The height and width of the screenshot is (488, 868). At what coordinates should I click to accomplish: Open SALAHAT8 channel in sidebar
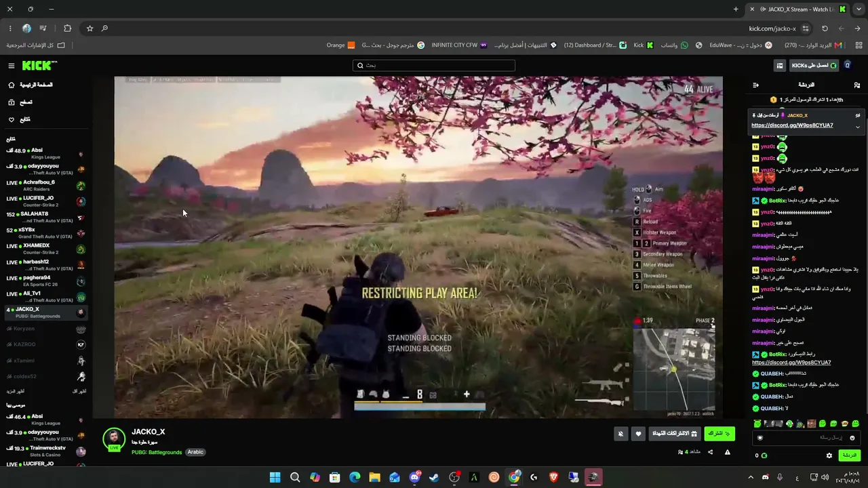pos(45,218)
